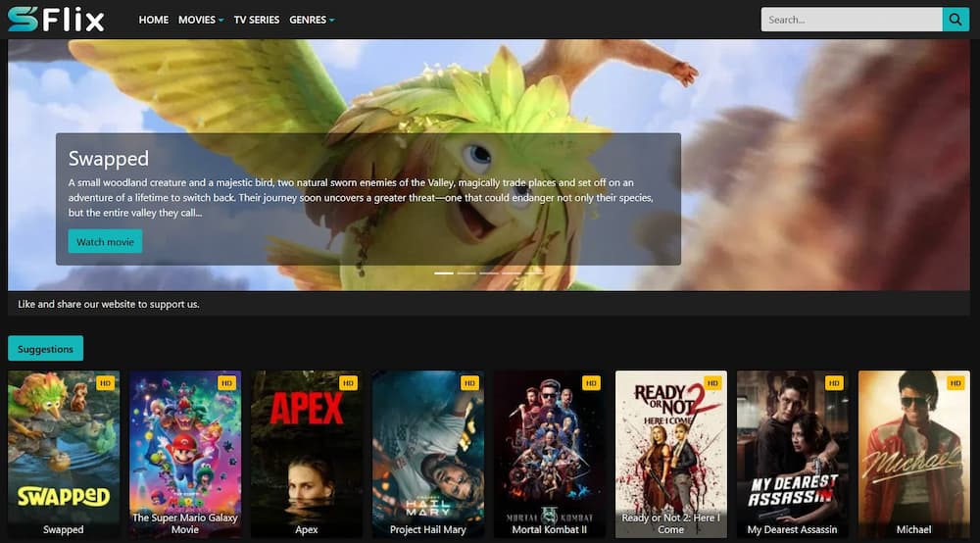Open The Super Mario Galaxy Movie poster
Viewport: 980px width, 543px height.
185,454
